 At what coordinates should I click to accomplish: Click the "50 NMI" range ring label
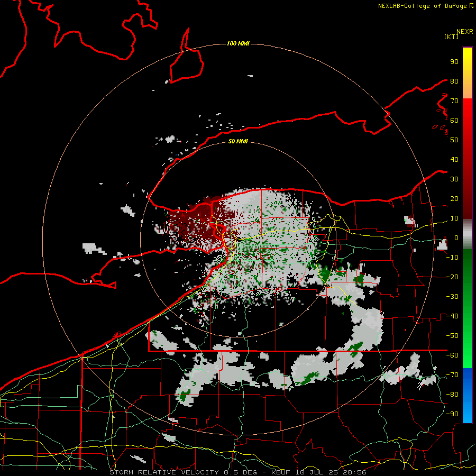238,141
